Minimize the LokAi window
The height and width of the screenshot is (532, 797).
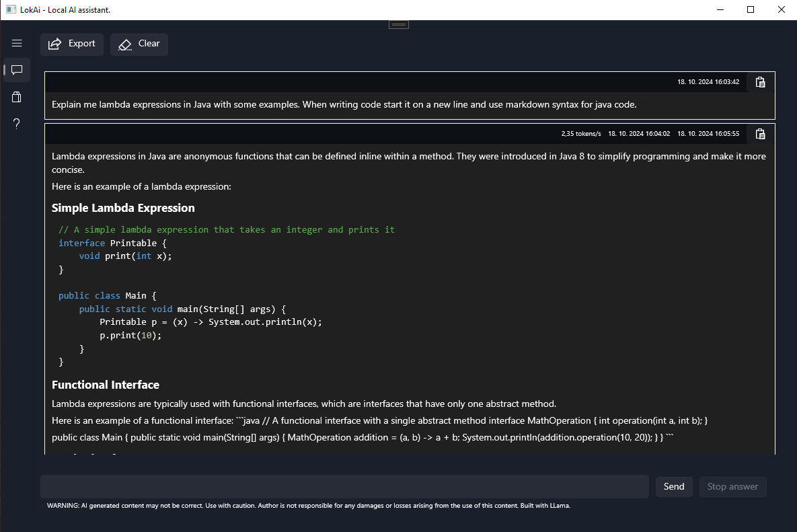(x=720, y=9)
